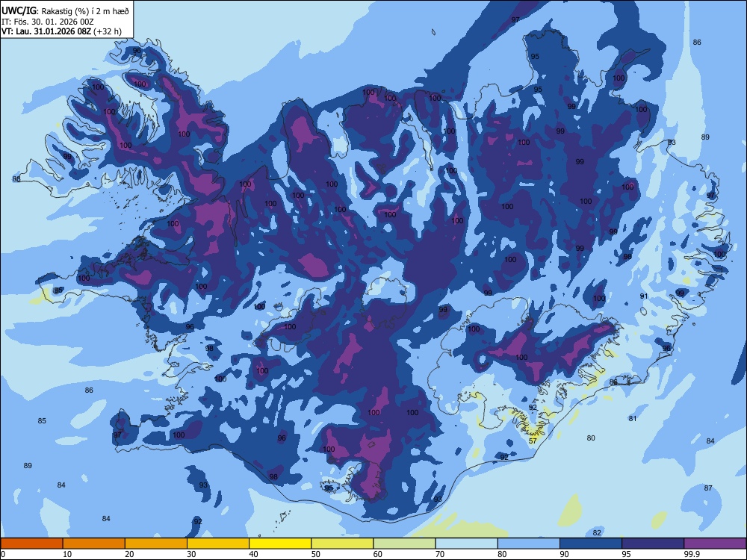Click the purple 99.9+ legend swatch
Viewport: 747px width, 560px height.
pyautogui.click(x=715, y=544)
